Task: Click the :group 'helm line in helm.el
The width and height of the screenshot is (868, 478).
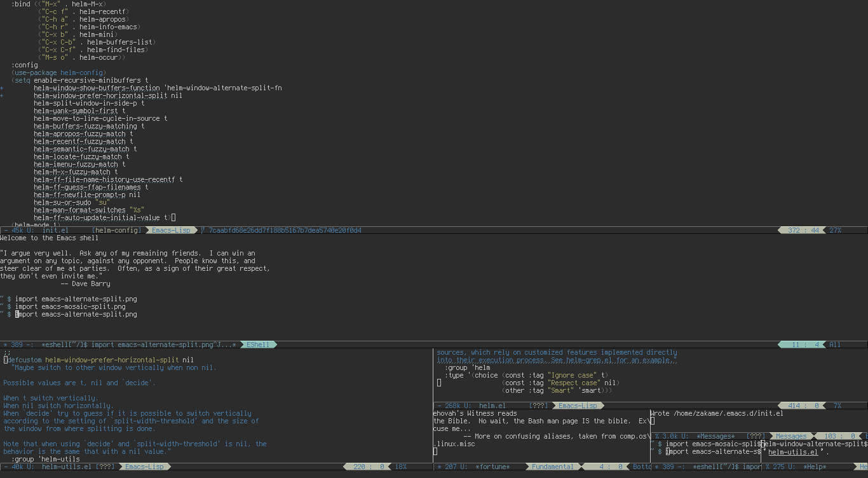Action: pyautogui.click(x=468, y=367)
